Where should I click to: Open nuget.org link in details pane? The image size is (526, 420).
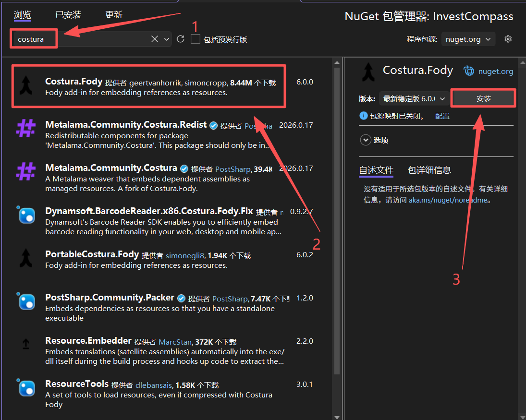point(495,72)
